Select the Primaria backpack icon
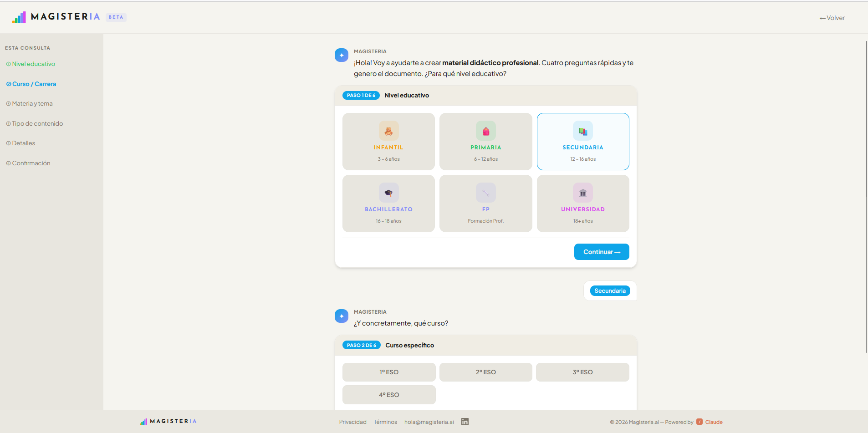 486,131
